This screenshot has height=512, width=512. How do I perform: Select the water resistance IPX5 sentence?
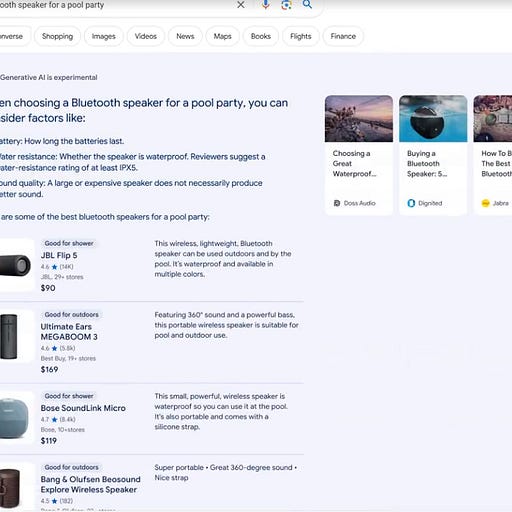133,162
